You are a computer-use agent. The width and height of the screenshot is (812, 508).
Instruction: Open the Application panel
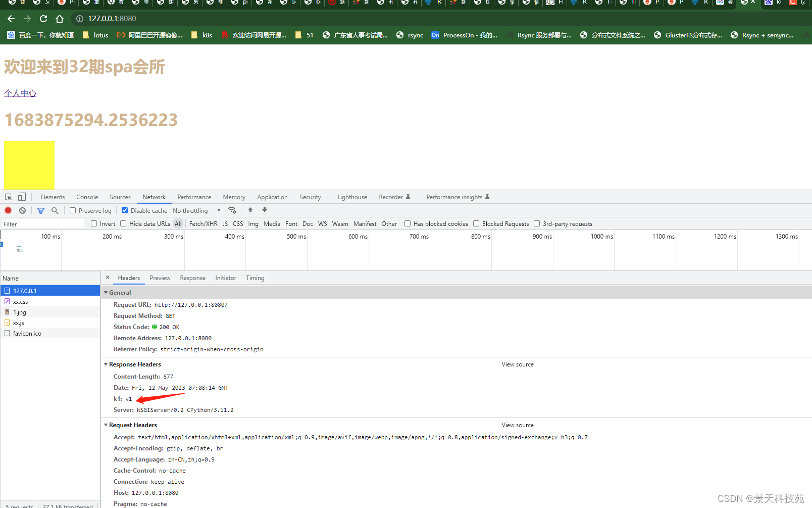[x=272, y=197]
